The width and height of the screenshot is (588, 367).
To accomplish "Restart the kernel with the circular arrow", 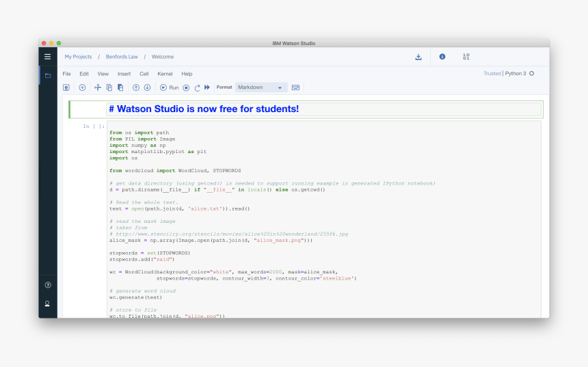I will (197, 87).
